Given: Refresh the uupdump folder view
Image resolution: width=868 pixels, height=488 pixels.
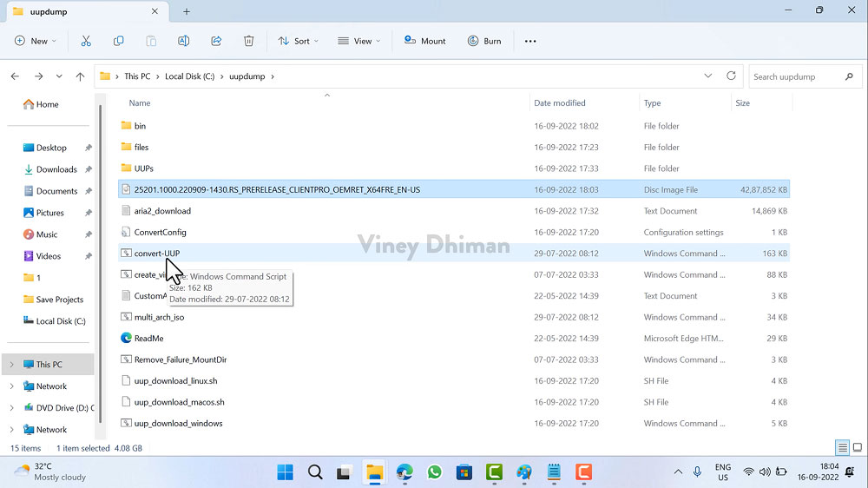Looking at the screenshot, I should pyautogui.click(x=731, y=76).
